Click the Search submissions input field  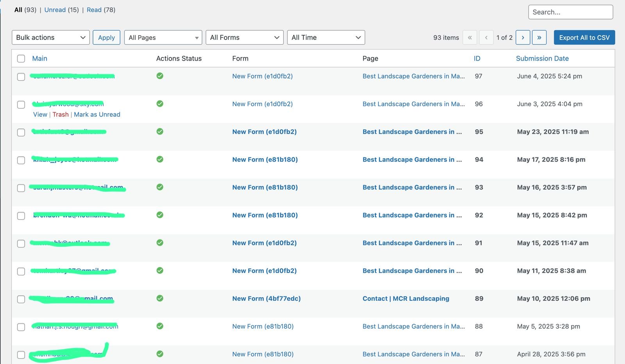click(x=571, y=12)
